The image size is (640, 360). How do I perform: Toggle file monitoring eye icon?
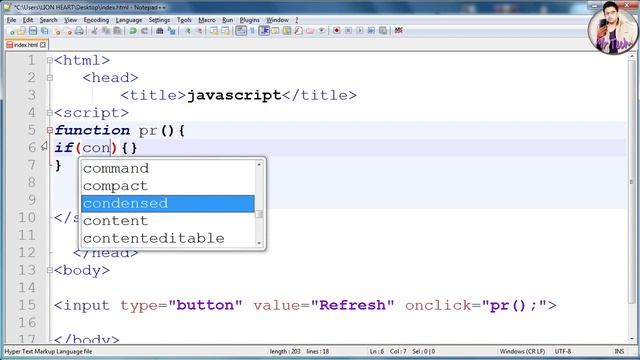[x=322, y=31]
